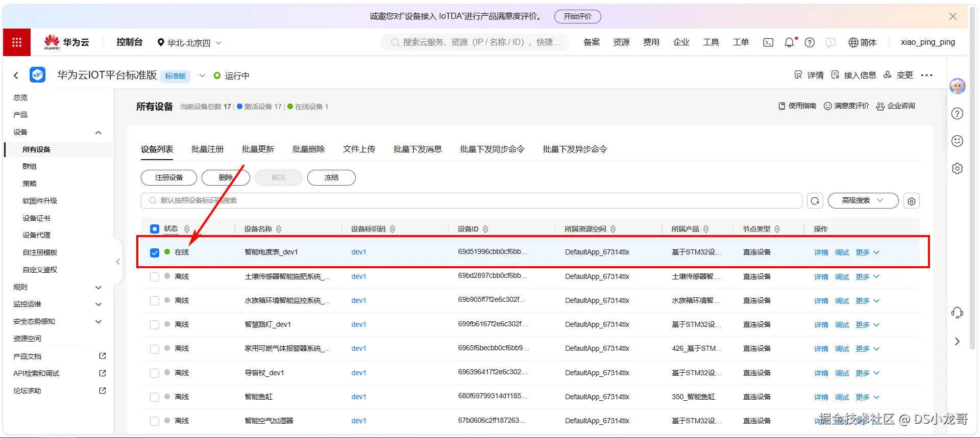This screenshot has height=438, width=980.
Task: Click the Huawei Cloud logo
Action: pyautogui.click(x=66, y=42)
